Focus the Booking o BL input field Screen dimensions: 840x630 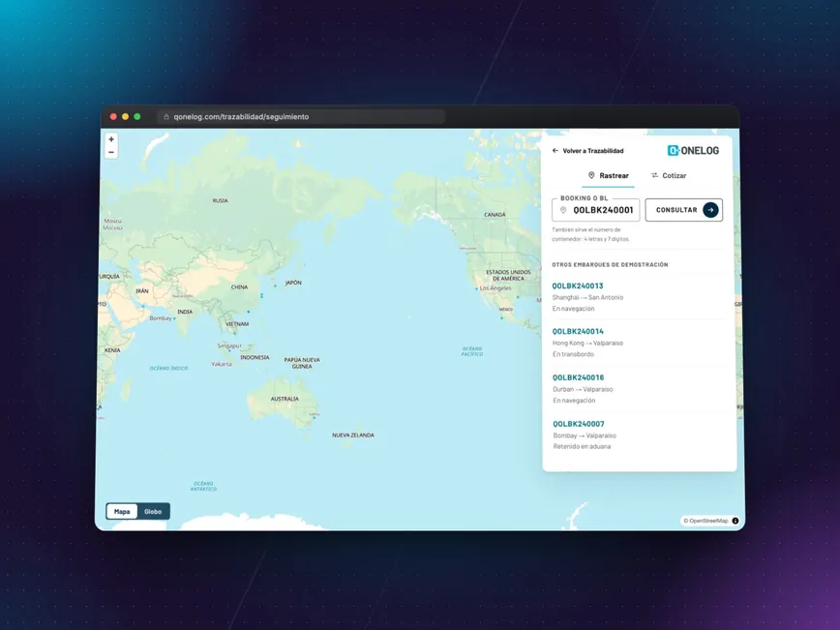coord(596,210)
